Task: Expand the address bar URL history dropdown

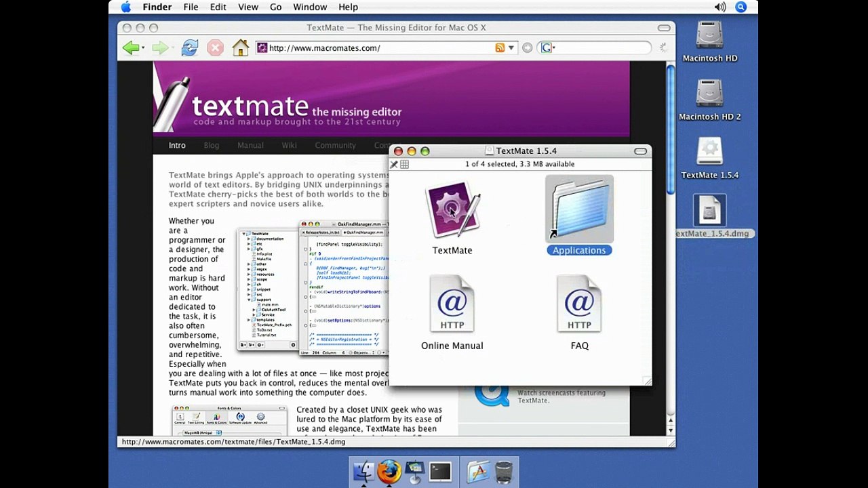Action: click(511, 48)
